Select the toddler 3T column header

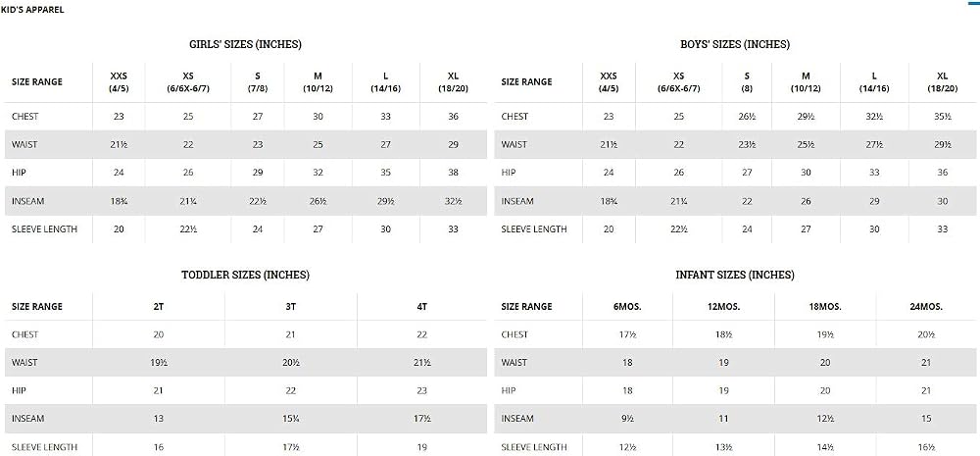click(x=291, y=307)
